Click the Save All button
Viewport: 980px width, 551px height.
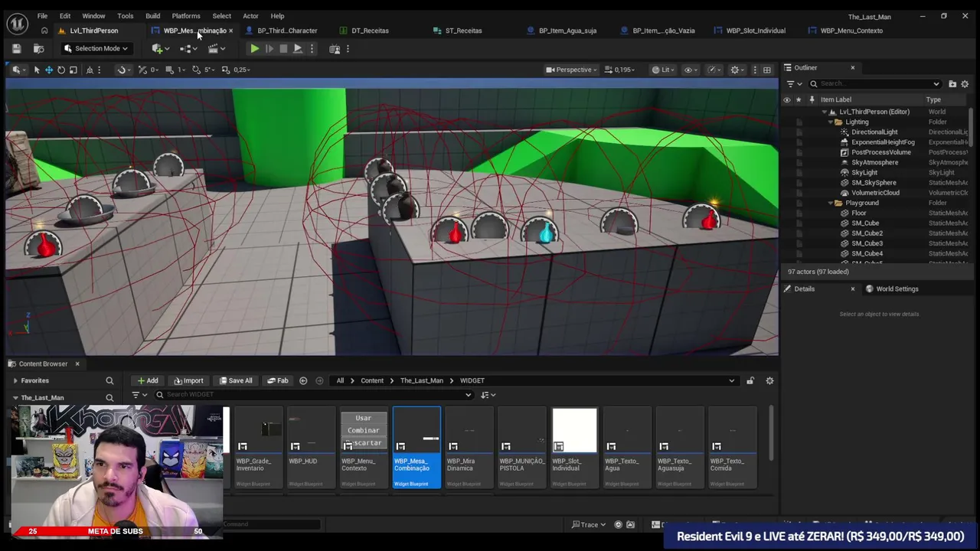point(236,380)
